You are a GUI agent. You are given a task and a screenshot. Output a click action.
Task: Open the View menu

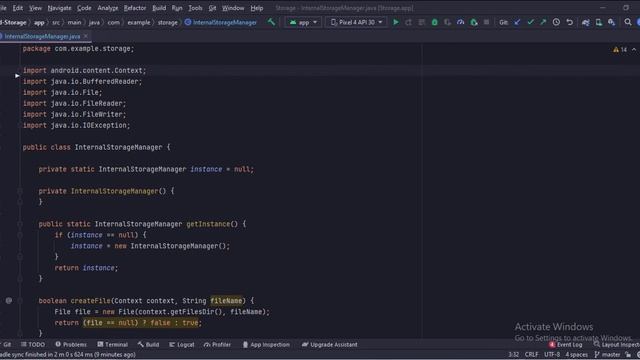coord(35,8)
